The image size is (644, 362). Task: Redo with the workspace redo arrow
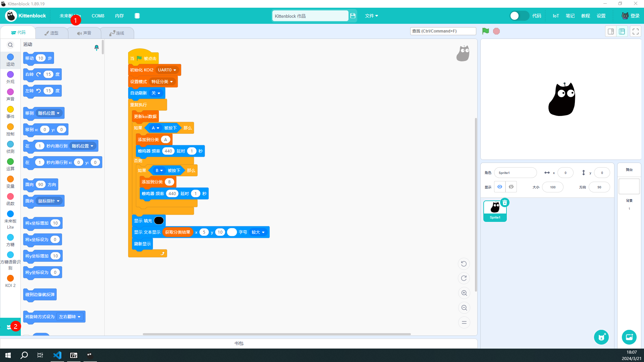[x=464, y=278]
